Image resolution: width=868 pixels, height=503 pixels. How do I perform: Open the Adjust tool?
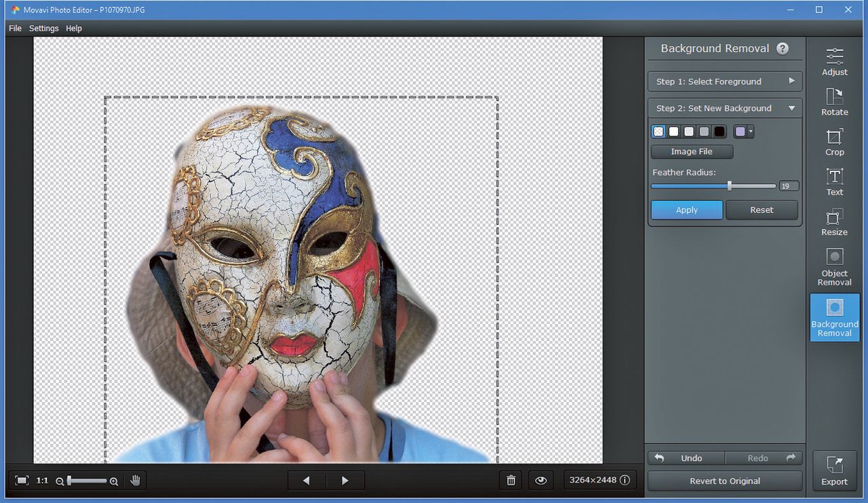click(x=835, y=62)
